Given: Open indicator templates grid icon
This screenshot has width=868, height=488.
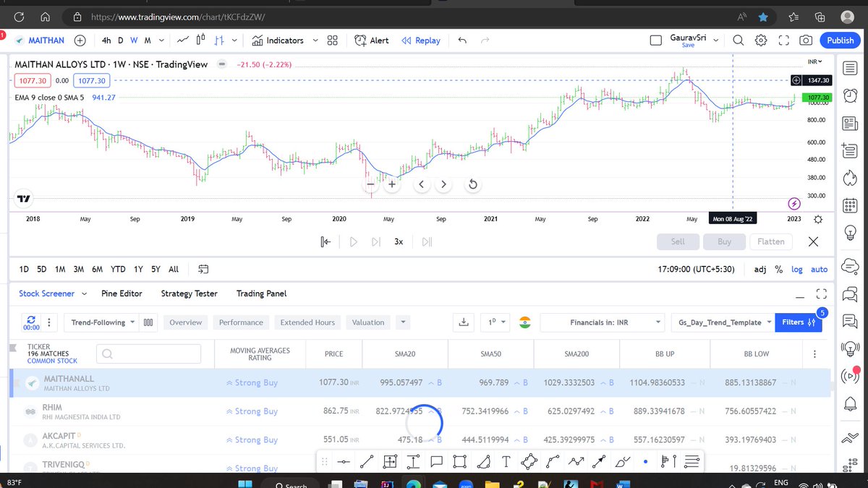Looking at the screenshot, I should (x=333, y=40).
